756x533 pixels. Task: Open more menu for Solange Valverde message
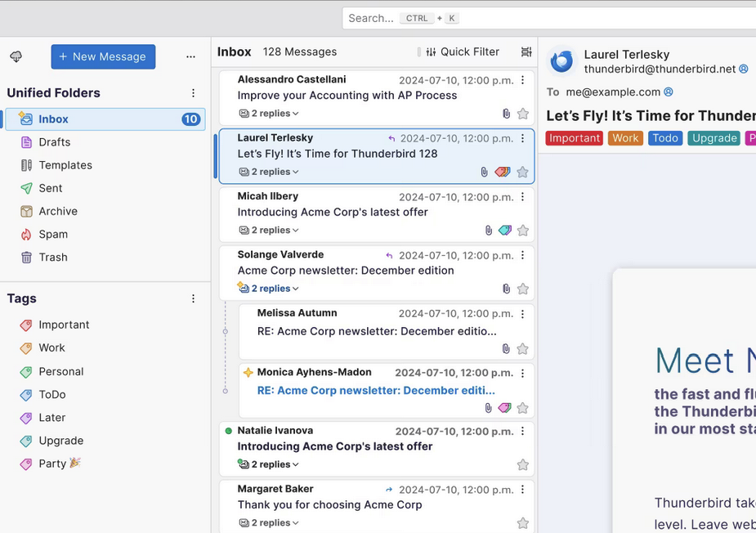tap(522, 255)
